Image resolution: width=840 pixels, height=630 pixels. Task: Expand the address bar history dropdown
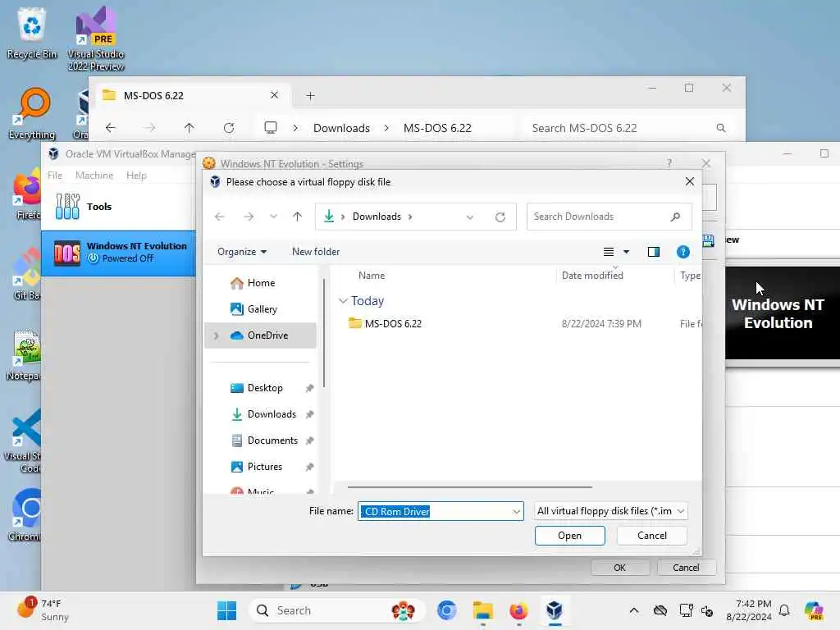(x=470, y=217)
